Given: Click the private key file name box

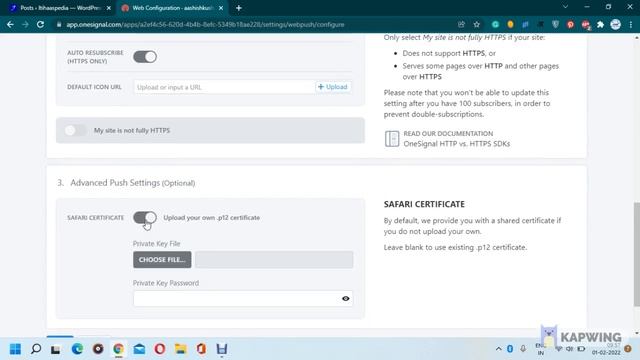Looking at the screenshot, I should [x=274, y=260].
